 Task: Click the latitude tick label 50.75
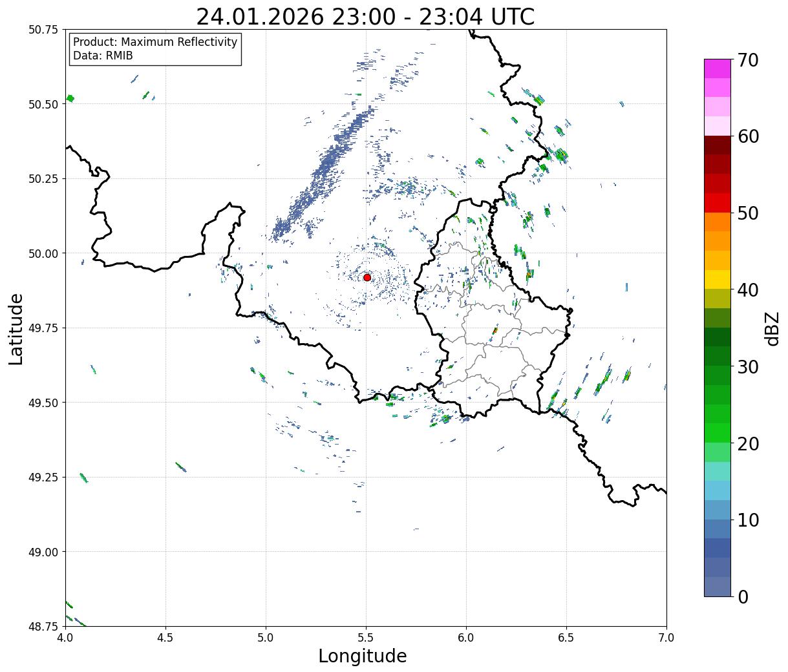point(43,30)
